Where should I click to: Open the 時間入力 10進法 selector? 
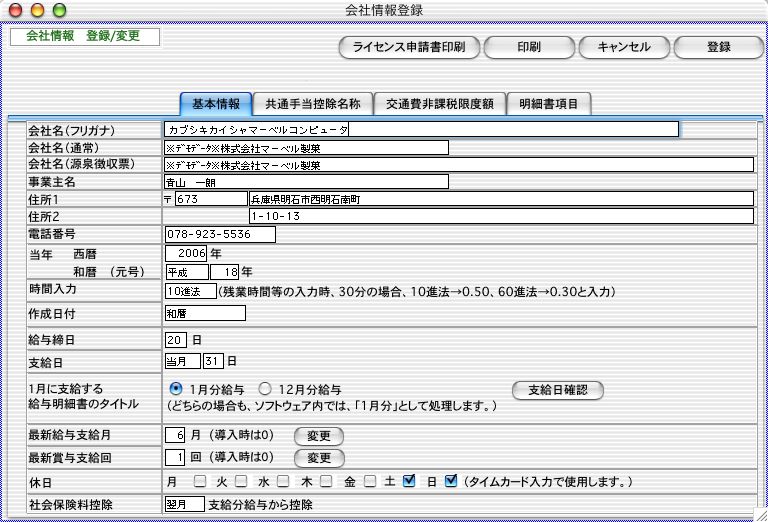click(x=190, y=291)
